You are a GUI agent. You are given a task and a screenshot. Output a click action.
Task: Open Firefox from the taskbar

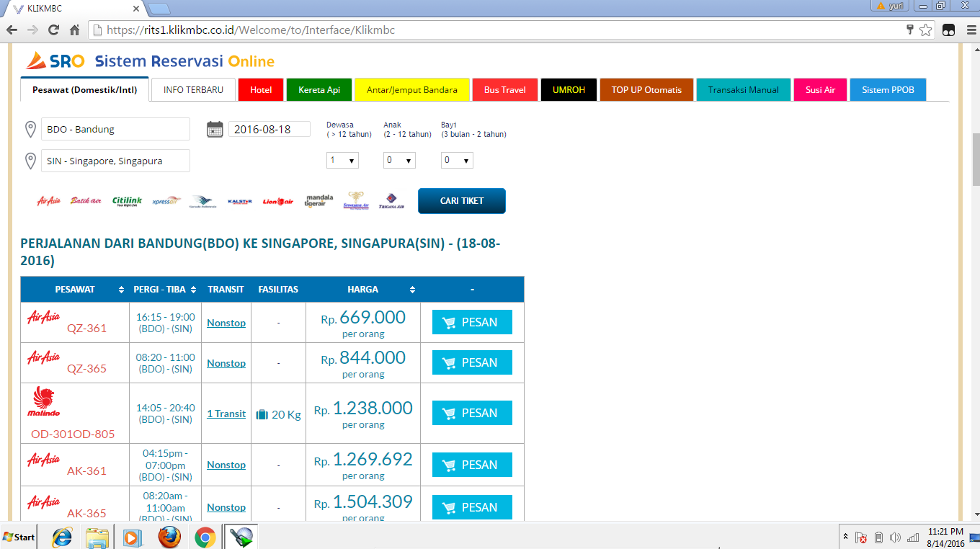169,537
